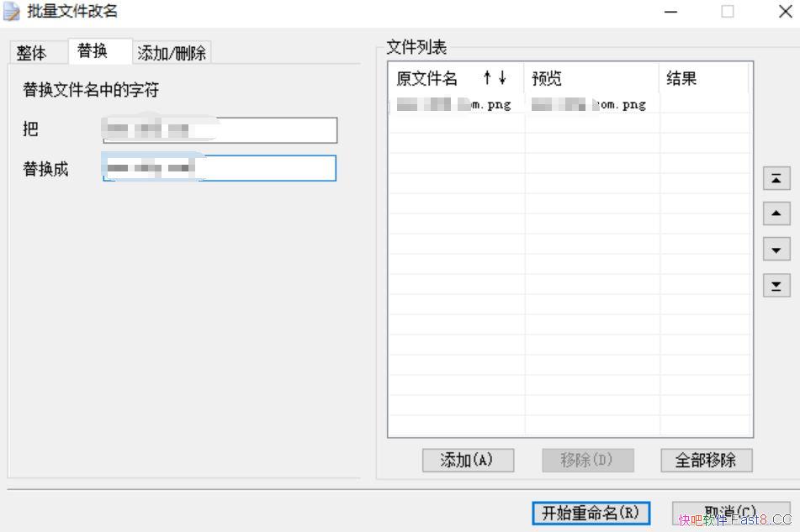The image size is (800, 532).
Task: Move selected file down one position
Action: tap(776, 250)
